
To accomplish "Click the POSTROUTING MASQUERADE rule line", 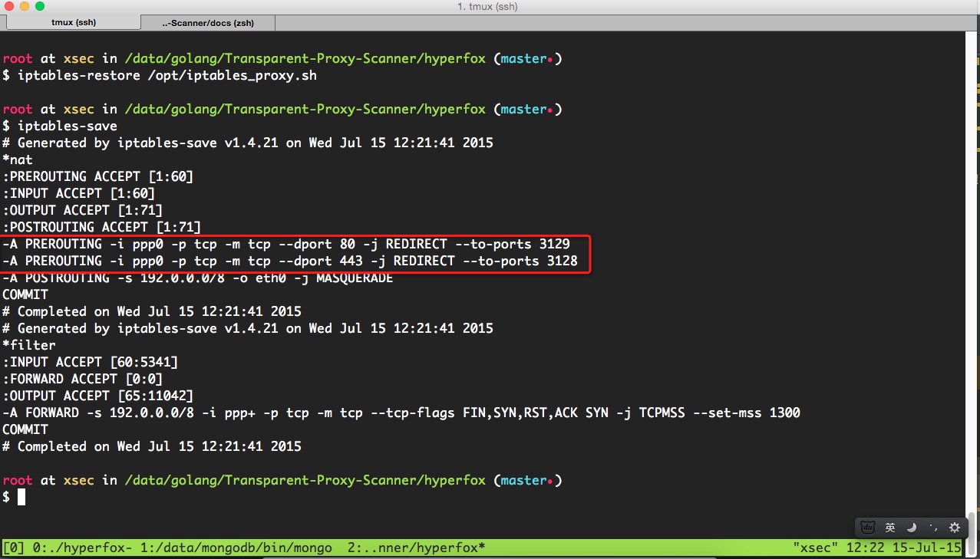I will click(x=198, y=278).
